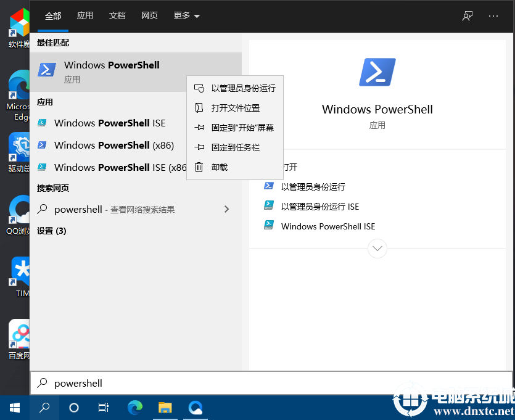
Task: Click the pin icon beside 固定到"开始"屏幕
Action: 199,128
